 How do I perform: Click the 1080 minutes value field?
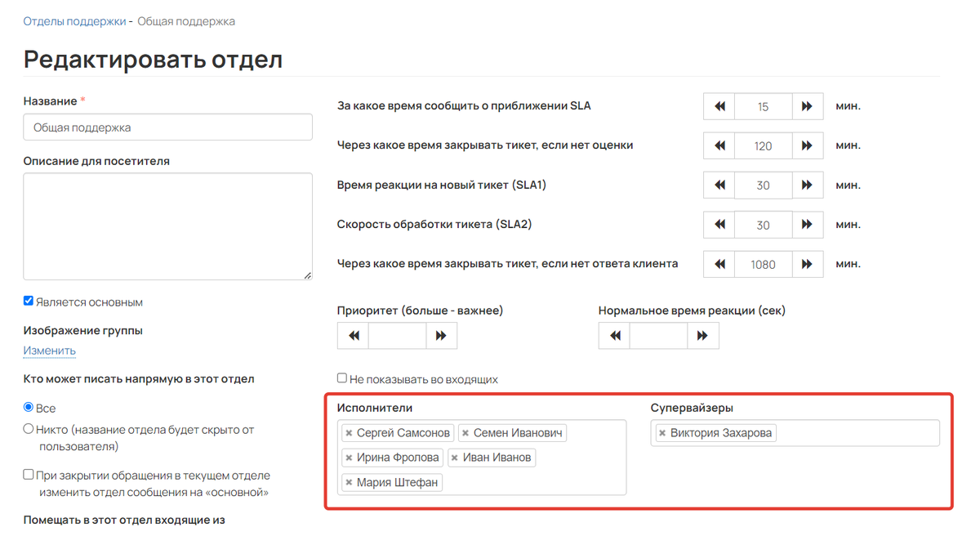[x=764, y=264]
